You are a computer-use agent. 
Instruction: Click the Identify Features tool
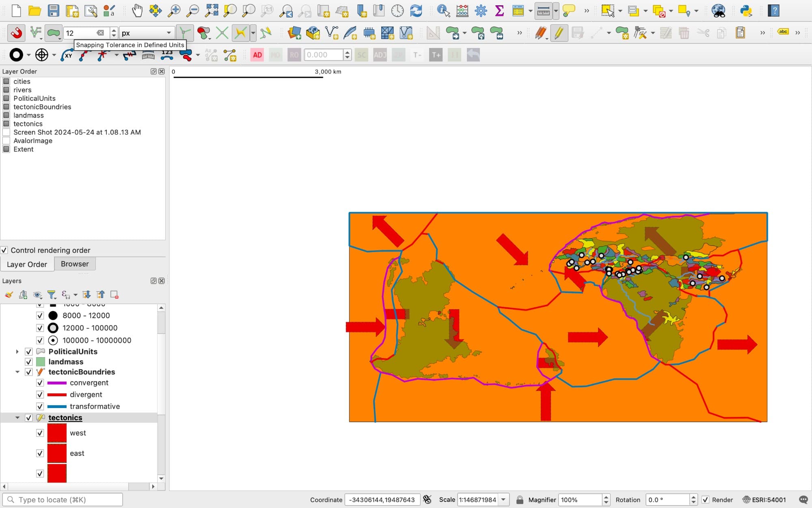[443, 11]
